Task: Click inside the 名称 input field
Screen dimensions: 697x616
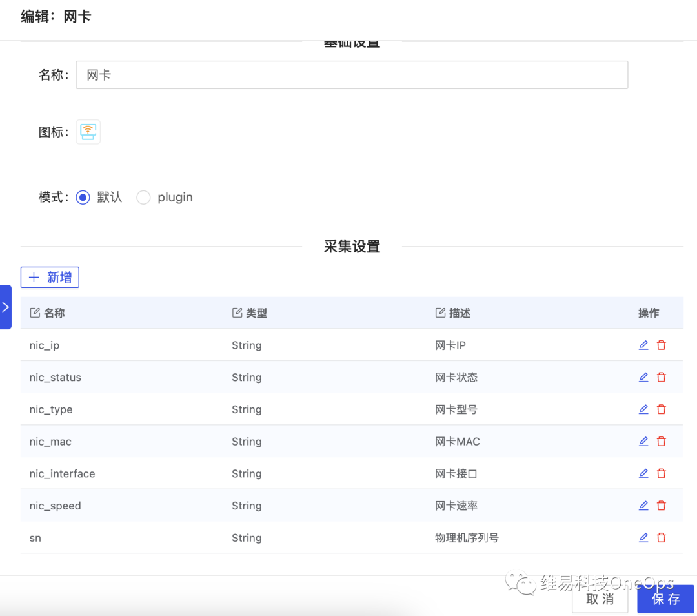Action: pos(352,75)
